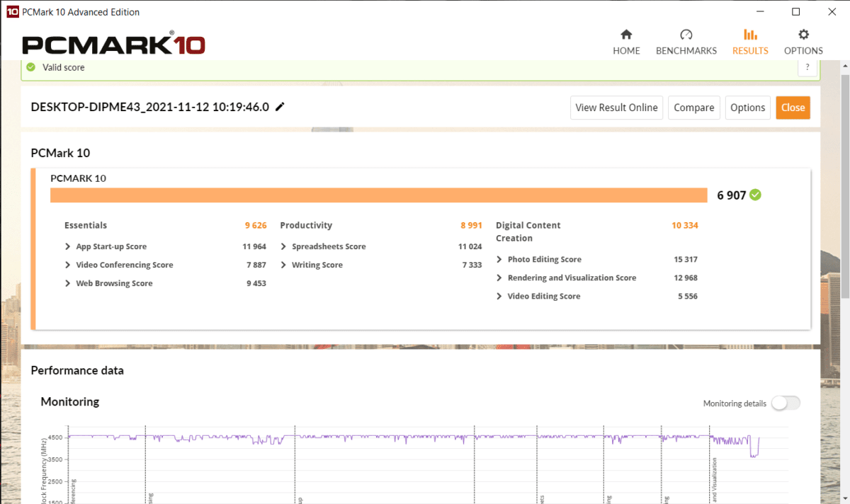Click the Compare button
The height and width of the screenshot is (504, 850).
[693, 108]
